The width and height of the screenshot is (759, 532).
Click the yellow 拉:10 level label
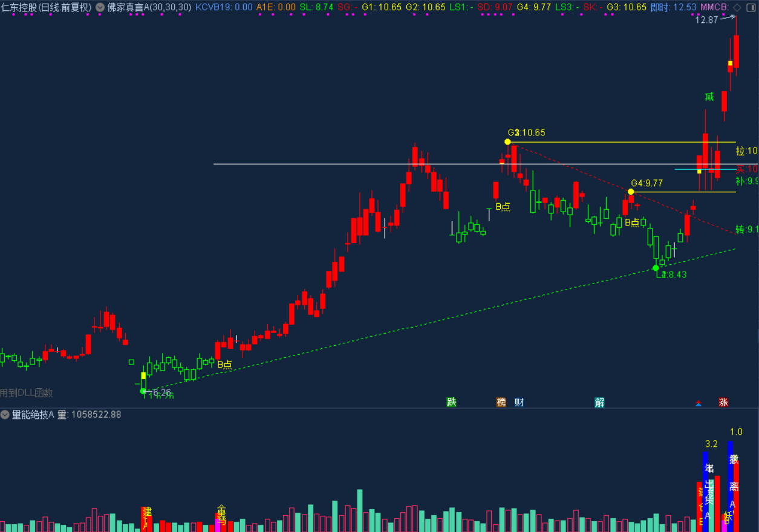point(747,151)
